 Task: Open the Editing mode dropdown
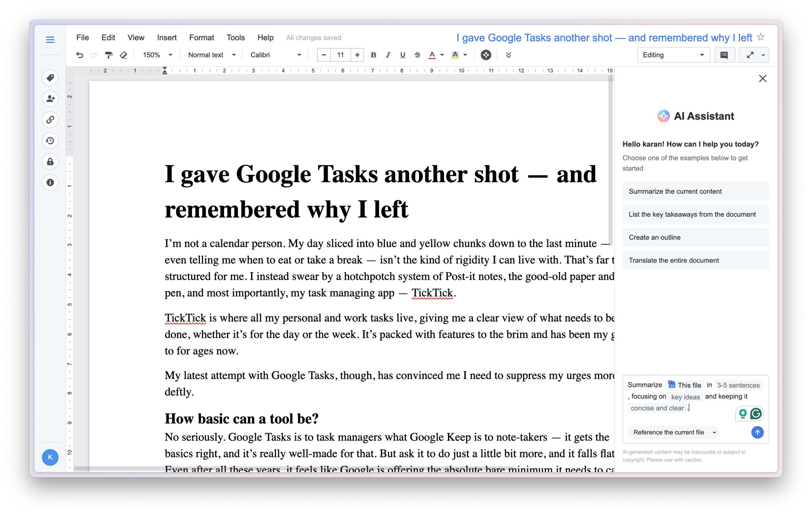tap(673, 55)
